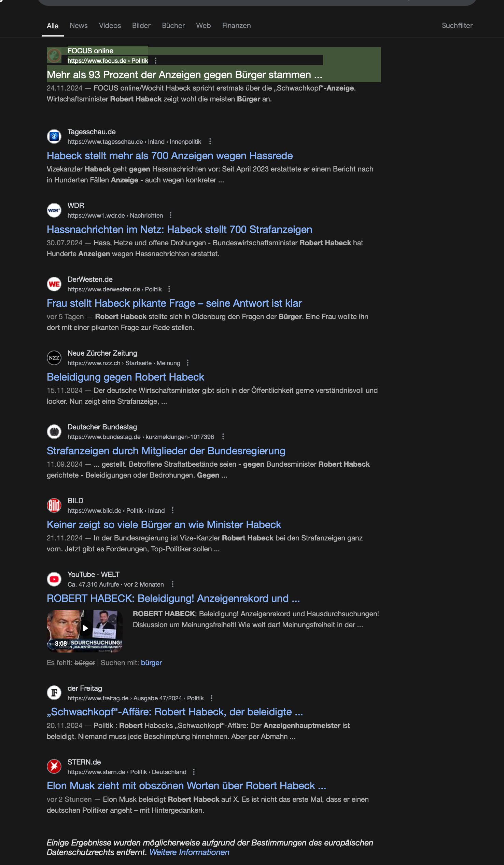Screen dimensions: 504x865
Task: Search again including the word bürger
Action: click(x=151, y=663)
